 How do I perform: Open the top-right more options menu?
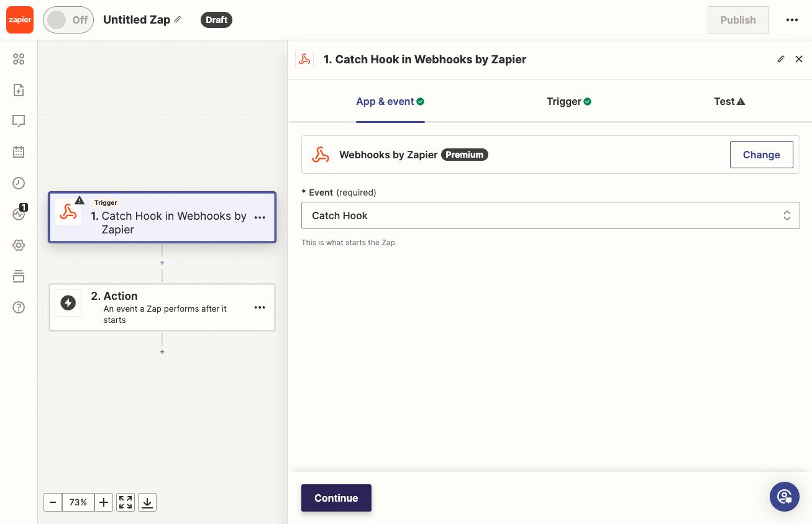click(791, 20)
